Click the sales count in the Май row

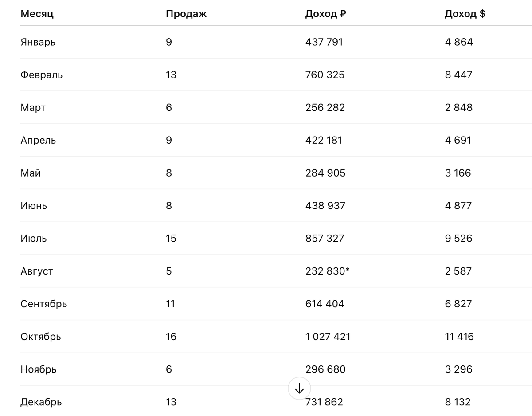point(169,173)
